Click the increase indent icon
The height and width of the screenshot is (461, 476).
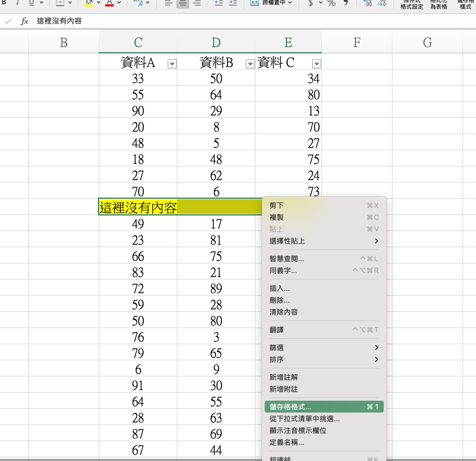pyautogui.click(x=233, y=3)
